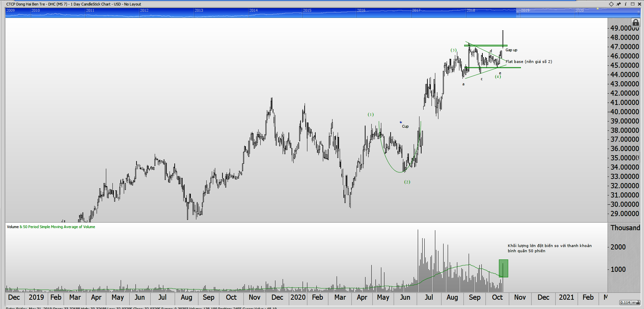Open chart info via the 'i' icon
Image resolution: width=644 pixels, height=309 pixels.
625,4
